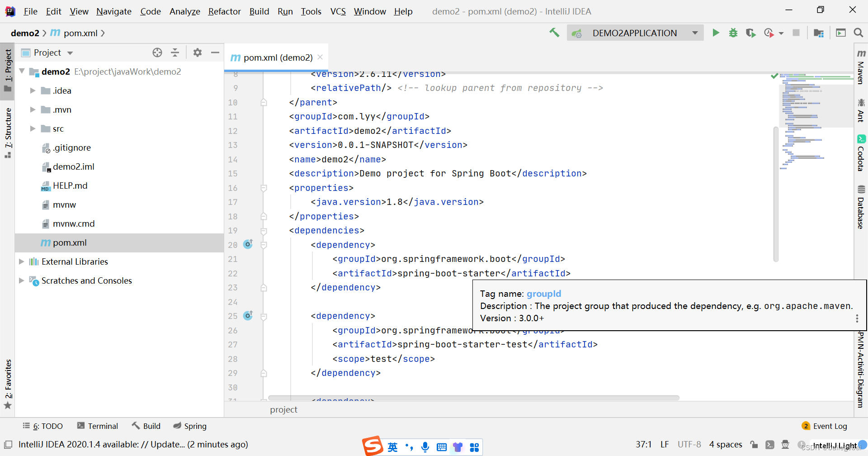Expand the .mvn folder
This screenshot has height=456, width=868.
pos(33,109)
